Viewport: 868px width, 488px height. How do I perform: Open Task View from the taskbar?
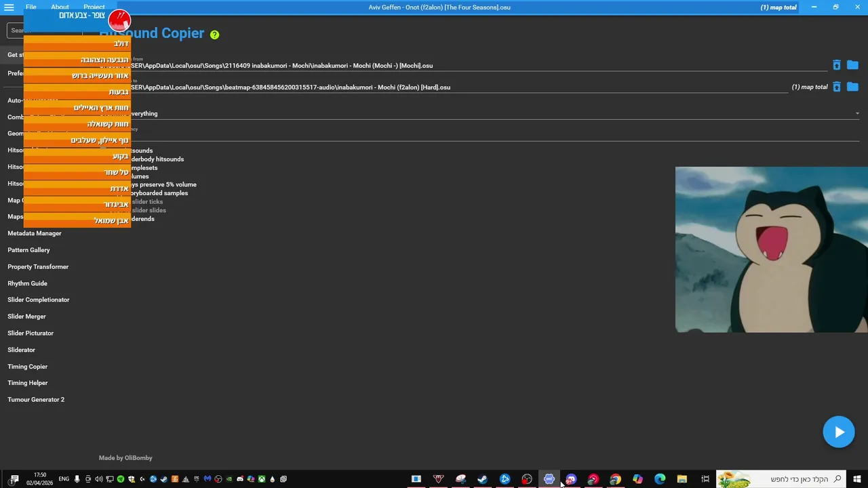[x=705, y=479]
